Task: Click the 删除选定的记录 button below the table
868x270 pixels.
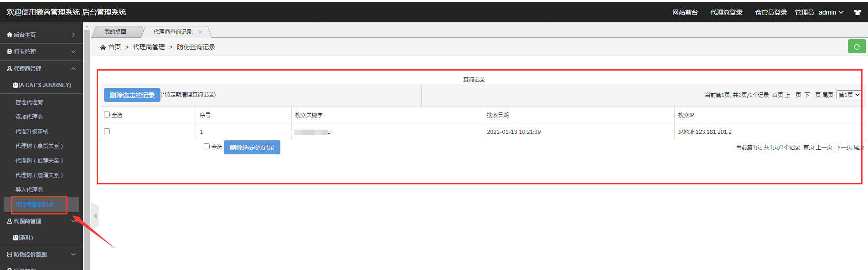Action: coord(252,148)
